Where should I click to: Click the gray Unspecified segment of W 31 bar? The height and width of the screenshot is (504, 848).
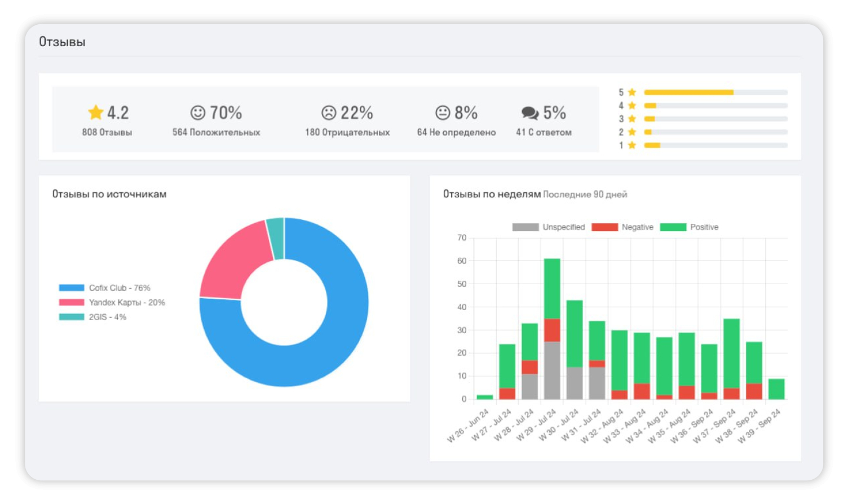597,383
